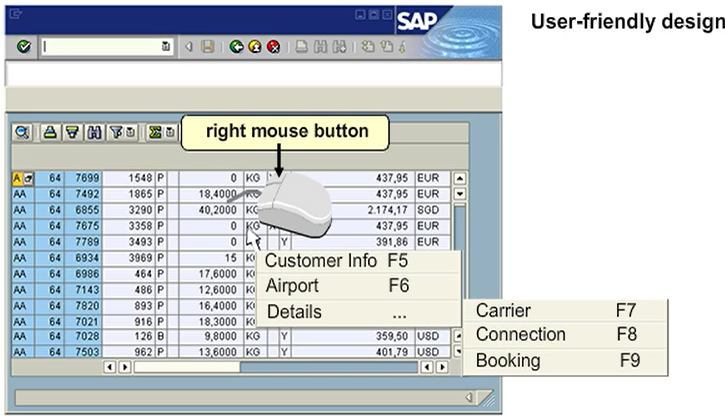Click the Print icon in toolbar

tap(301, 47)
